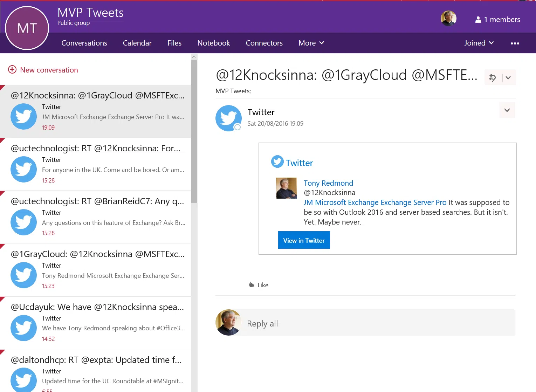The image size is (536, 392).
Task: Click the Twitter icon on the '@uctechnologist: RT @BrianReidC7' conversation
Action: (x=24, y=222)
